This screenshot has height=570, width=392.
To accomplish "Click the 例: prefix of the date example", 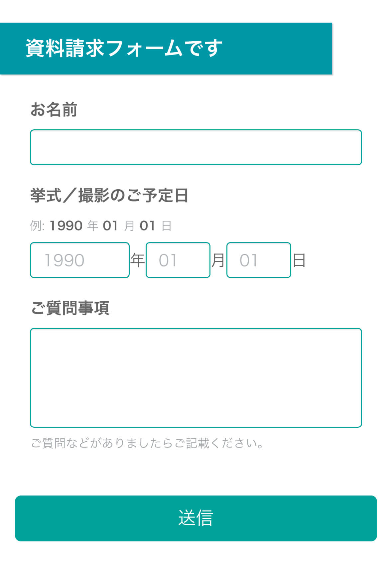I will [37, 226].
